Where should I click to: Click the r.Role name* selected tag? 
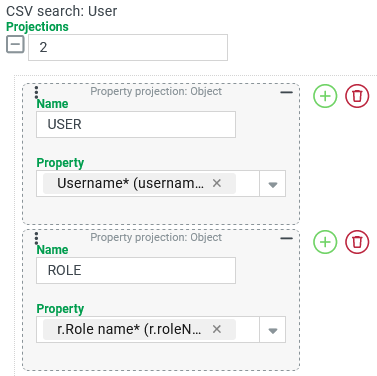(129, 329)
